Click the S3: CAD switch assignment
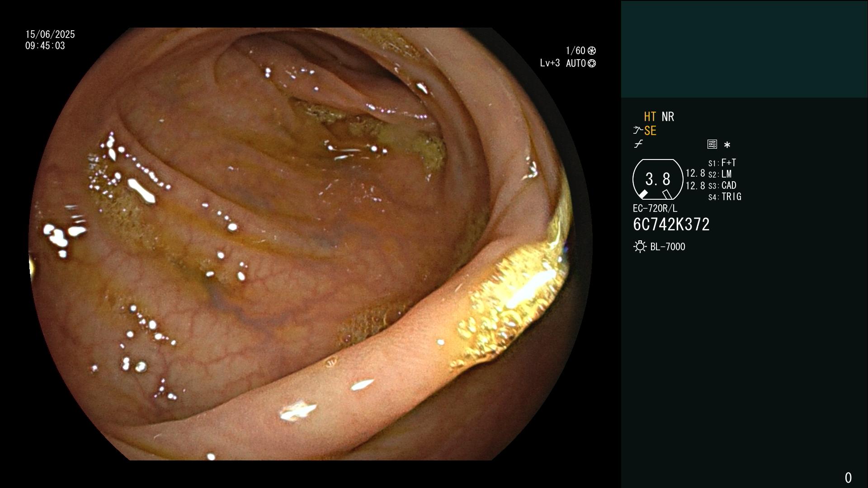This screenshot has width=868, height=488. tap(722, 185)
